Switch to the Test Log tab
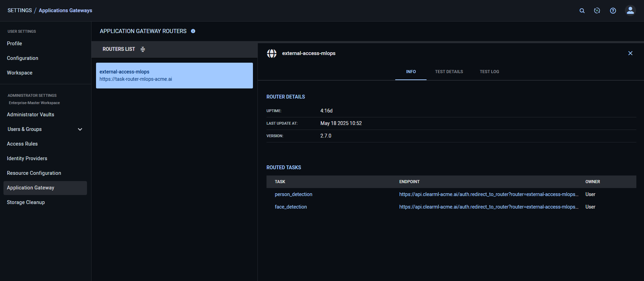The image size is (644, 281). click(489, 72)
